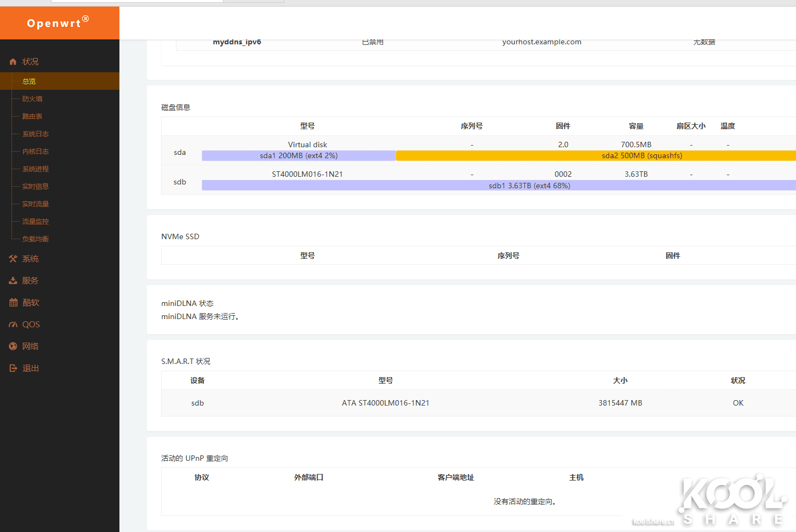
Task: Open the 路由表 page
Action: [32, 117]
